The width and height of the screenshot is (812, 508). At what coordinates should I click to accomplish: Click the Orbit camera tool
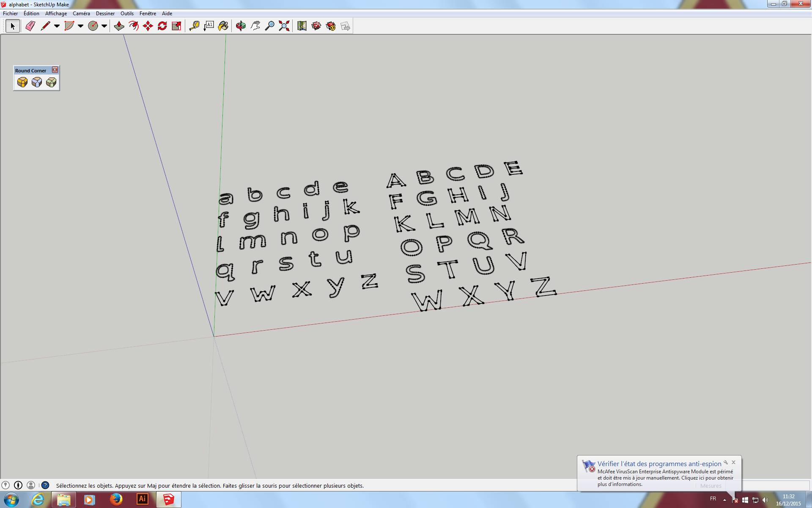click(x=241, y=26)
